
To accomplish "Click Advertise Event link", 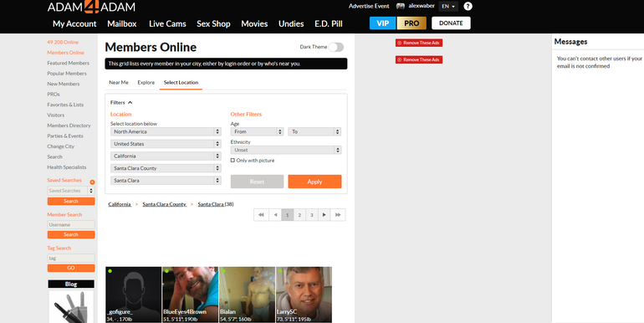I will coord(369,6).
